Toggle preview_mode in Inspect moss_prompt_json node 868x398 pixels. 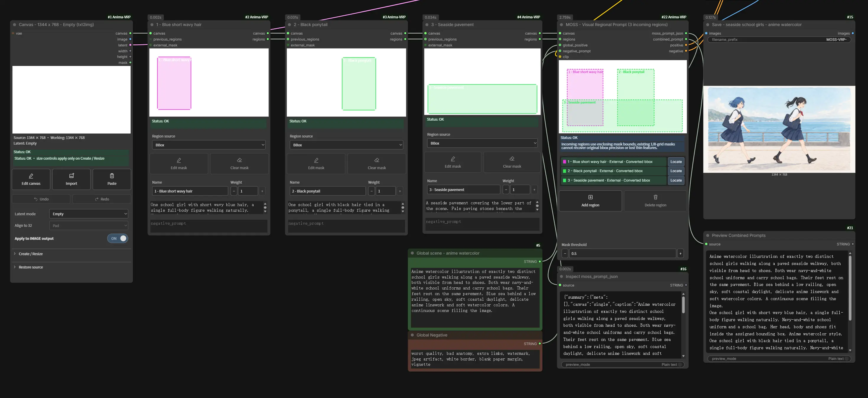(623, 365)
